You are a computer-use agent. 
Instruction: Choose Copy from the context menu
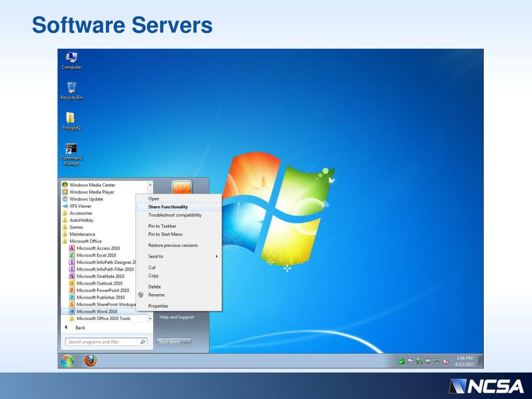[179, 276]
